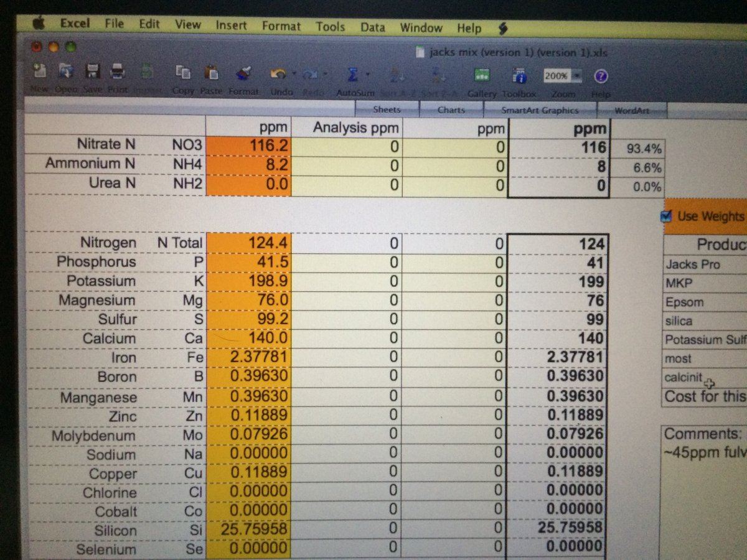Select the bold 124 Nitrogen total cell
This screenshot has height=560, width=747.
pos(558,243)
